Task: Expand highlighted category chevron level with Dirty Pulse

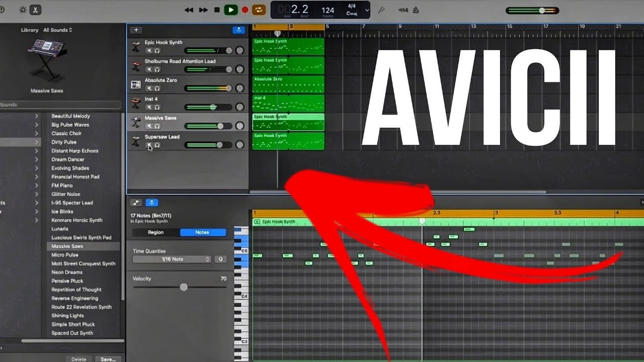Action: click(36, 142)
